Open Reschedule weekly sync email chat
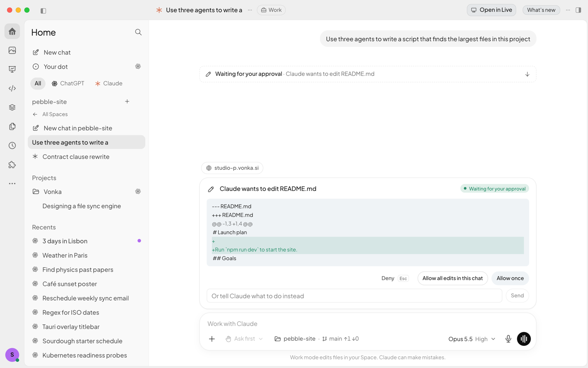Screen dimensions: 588x368 [86, 298]
